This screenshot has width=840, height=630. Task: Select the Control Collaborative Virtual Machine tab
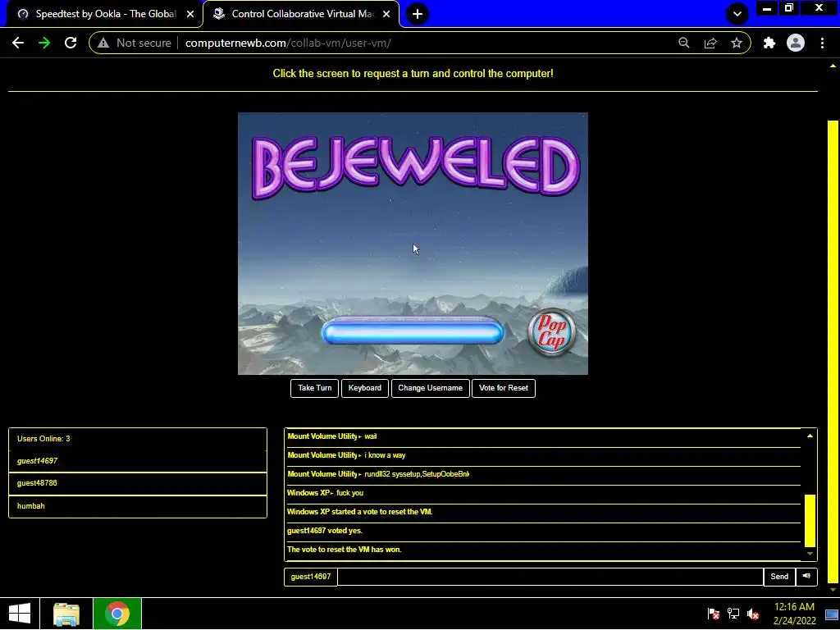pyautogui.click(x=303, y=14)
